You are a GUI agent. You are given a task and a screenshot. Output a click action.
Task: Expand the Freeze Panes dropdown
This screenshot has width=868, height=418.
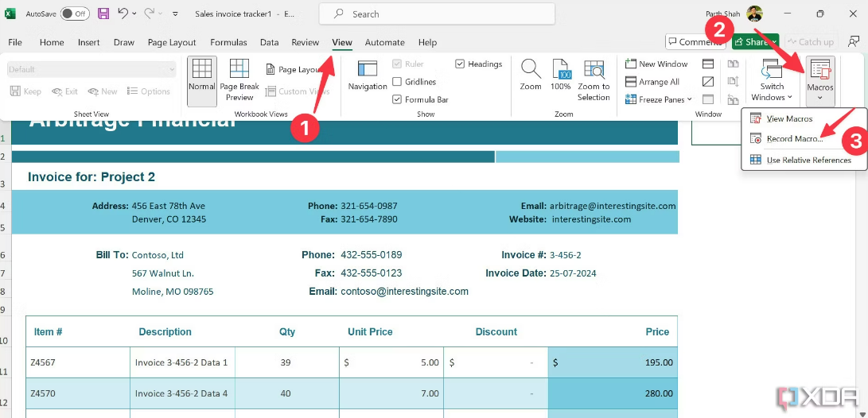click(x=690, y=99)
